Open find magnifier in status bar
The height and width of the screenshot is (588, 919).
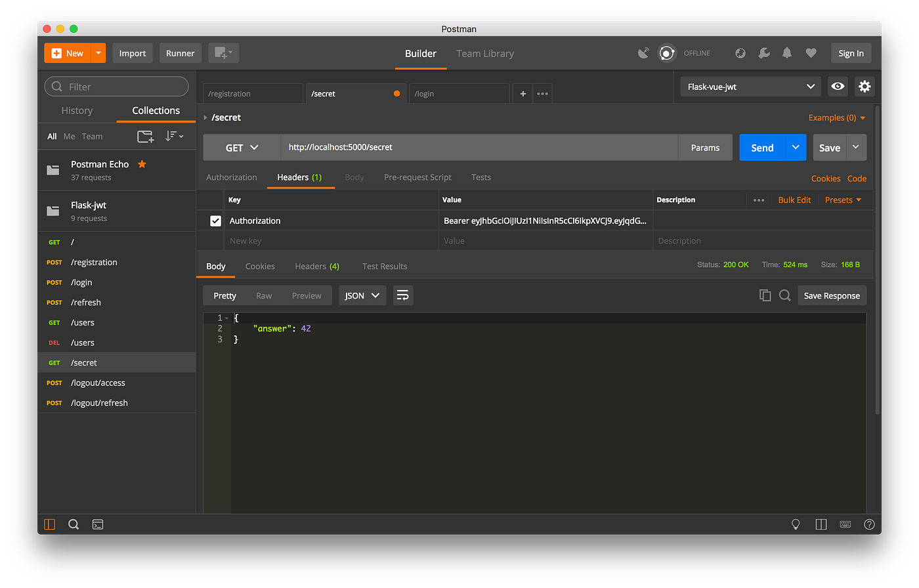(74, 524)
